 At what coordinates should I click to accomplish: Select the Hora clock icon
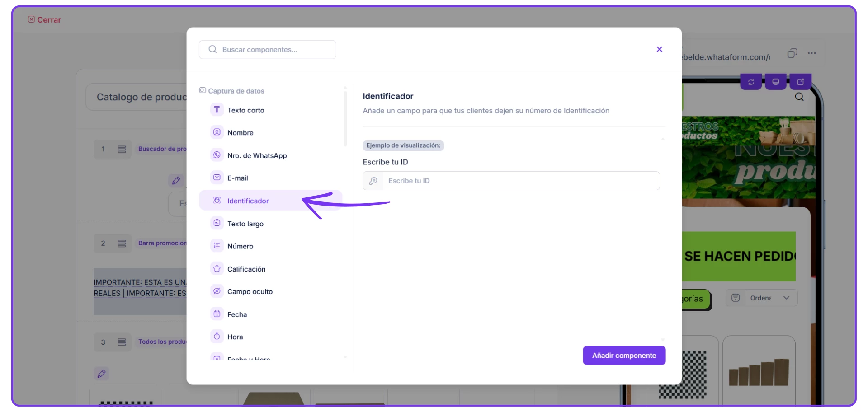[217, 337]
